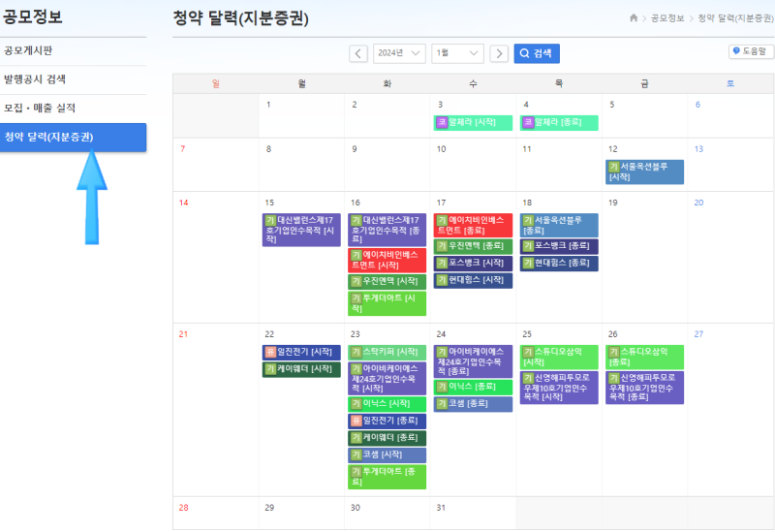Viewport: 775px width, 532px height.
Task: Open 투게더아트 [시작] event on the 16th
Action: click(387, 303)
